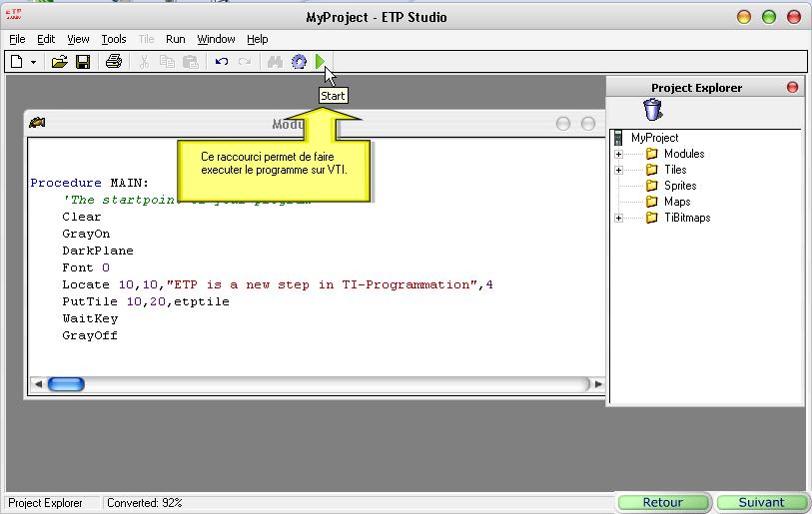The width and height of the screenshot is (812, 514).
Task: Click the Suivant button
Action: coord(761,503)
